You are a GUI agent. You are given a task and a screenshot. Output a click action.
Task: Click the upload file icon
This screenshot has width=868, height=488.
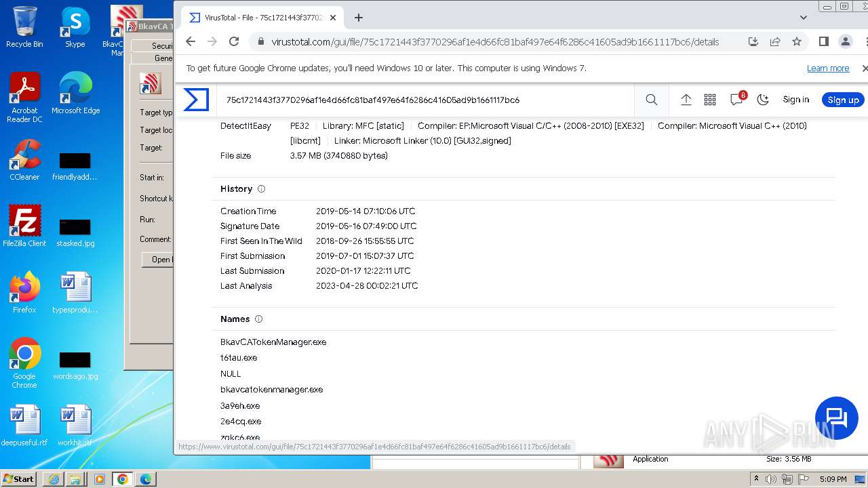(x=686, y=100)
